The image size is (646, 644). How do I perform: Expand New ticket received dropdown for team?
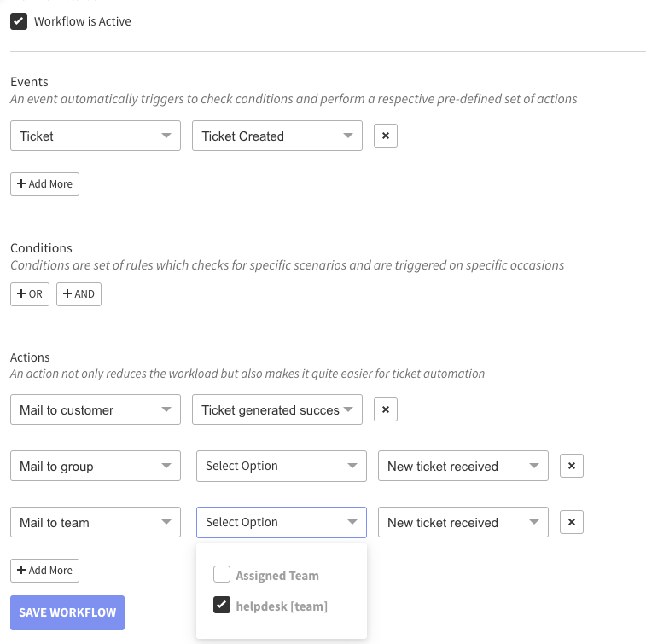click(x=463, y=523)
